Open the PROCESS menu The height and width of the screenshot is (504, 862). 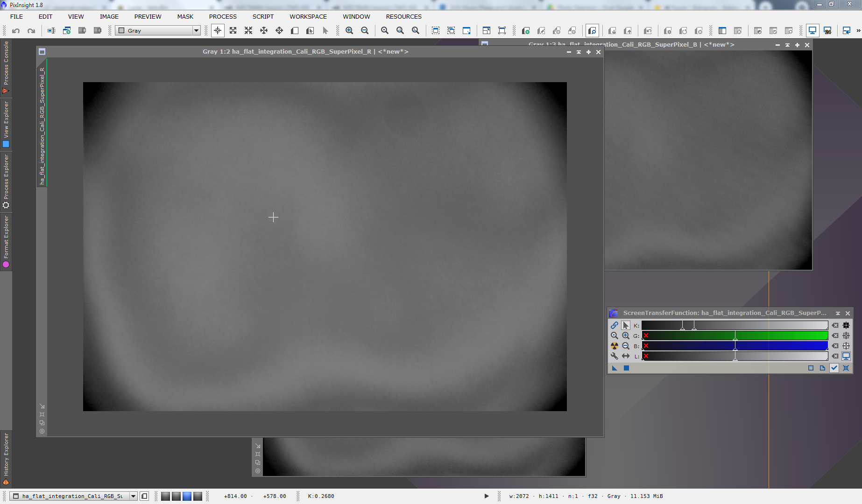[x=223, y=16]
